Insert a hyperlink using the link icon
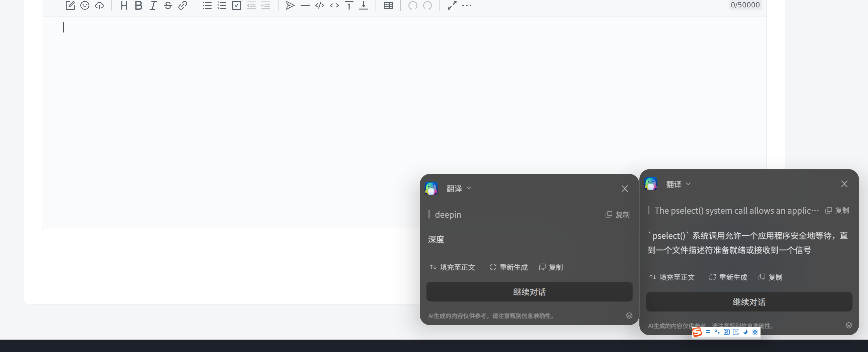 pyautogui.click(x=183, y=5)
